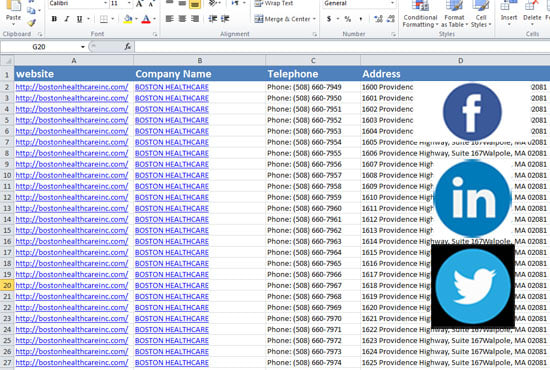Click the text Orientation icon
This screenshot has height=370, width=550.
click(x=212, y=4)
